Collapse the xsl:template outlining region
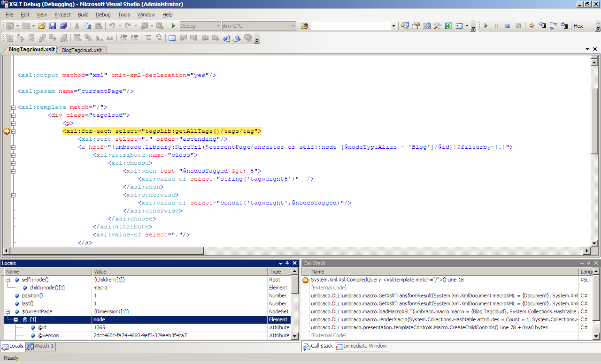The height and width of the screenshot is (364, 601). click(14, 107)
